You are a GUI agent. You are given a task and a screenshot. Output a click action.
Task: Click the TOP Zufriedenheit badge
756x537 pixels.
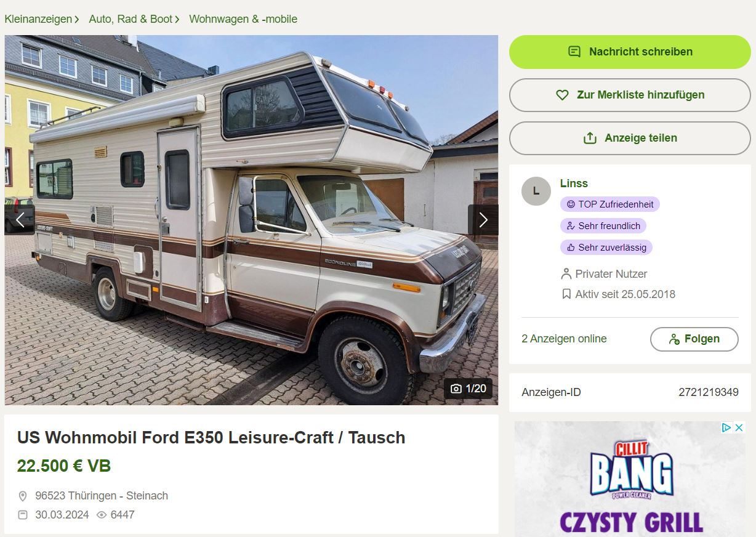(609, 204)
